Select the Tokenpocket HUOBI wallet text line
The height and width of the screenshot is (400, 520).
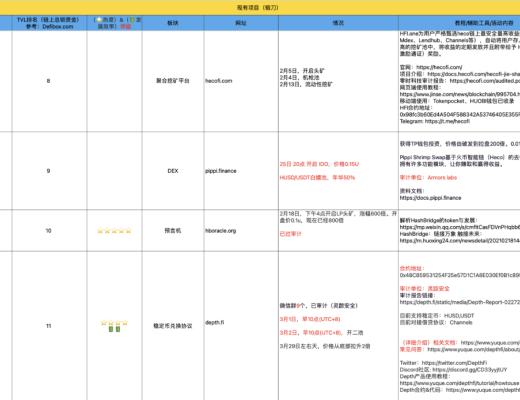click(457, 101)
